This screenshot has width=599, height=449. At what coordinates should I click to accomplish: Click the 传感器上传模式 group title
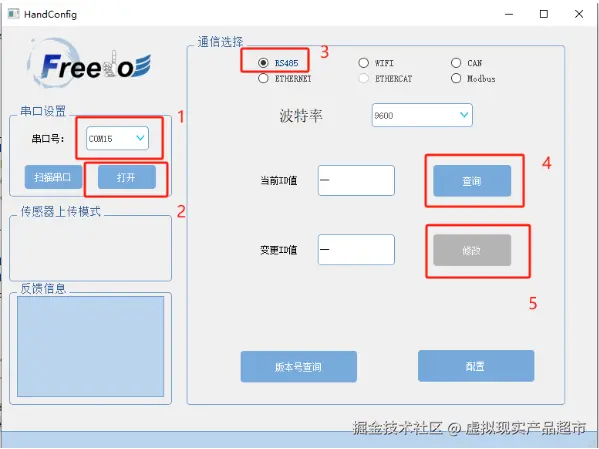click(x=60, y=211)
